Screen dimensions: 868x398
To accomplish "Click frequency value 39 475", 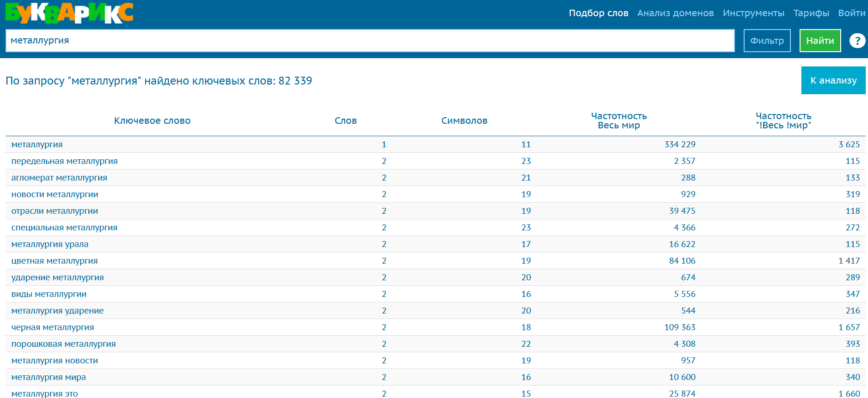I will pyautogui.click(x=682, y=211).
